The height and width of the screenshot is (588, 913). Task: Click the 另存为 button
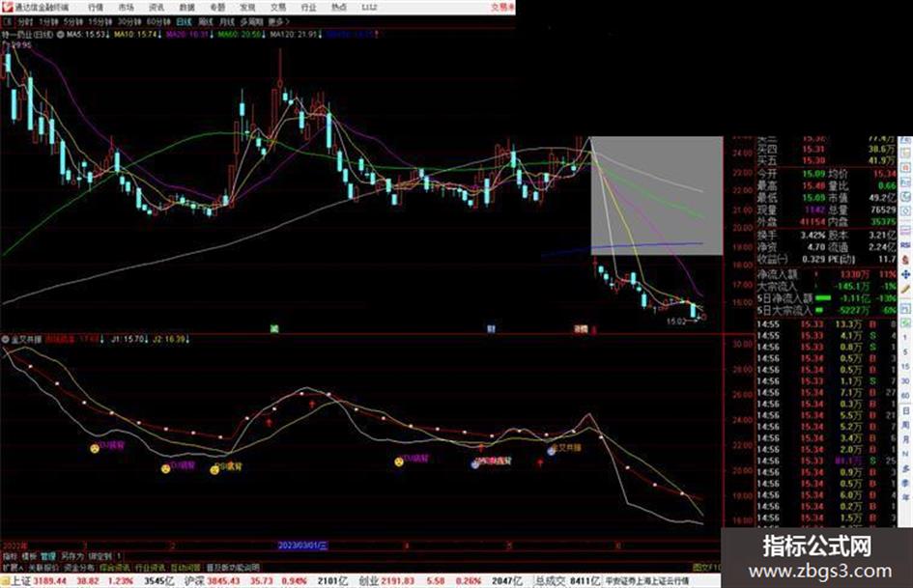72,556
